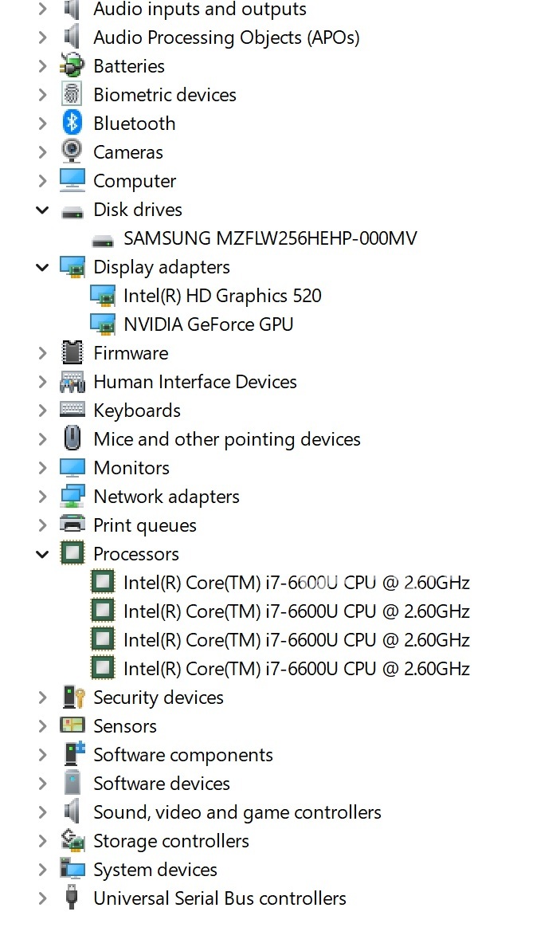Screen dimensions: 560x951
Task: Click the Batteries icon
Action: coord(72,65)
